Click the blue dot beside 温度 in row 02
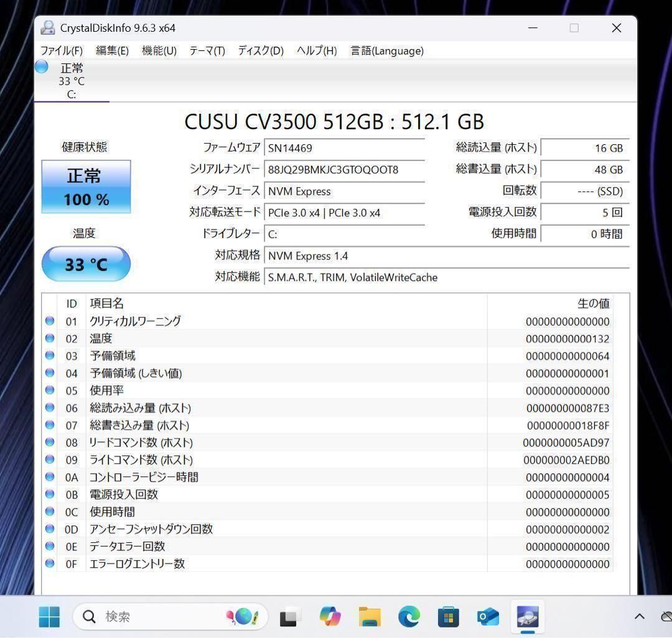 point(50,338)
